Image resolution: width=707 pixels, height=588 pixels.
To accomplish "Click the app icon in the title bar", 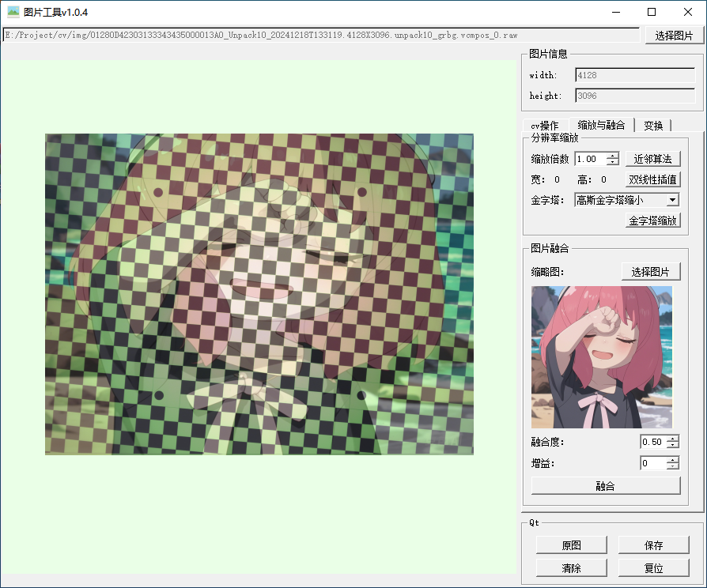I will point(13,12).
